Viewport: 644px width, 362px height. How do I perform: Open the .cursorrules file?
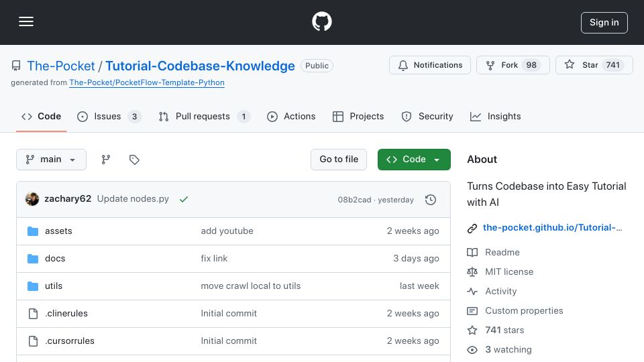pos(69,341)
